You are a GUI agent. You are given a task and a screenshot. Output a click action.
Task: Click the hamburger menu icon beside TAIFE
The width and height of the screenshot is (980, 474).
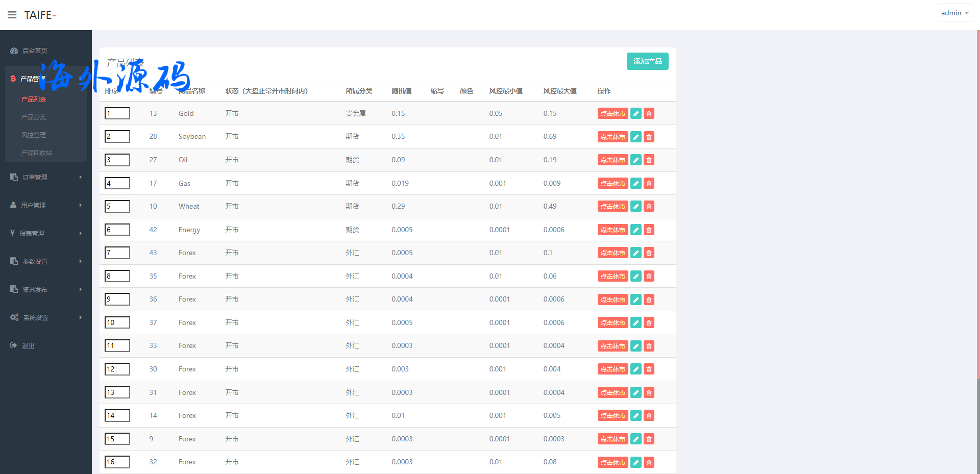tap(12, 15)
